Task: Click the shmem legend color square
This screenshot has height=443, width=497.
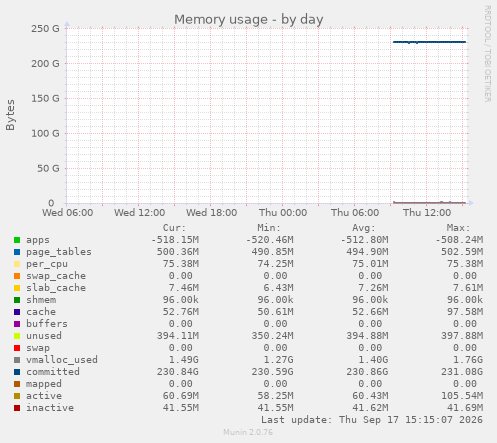Action: coord(17,300)
